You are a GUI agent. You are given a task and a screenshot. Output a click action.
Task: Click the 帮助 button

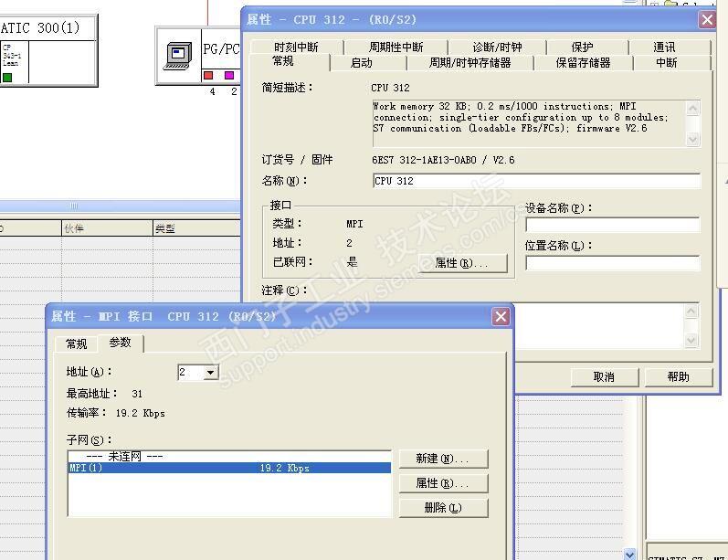(679, 377)
